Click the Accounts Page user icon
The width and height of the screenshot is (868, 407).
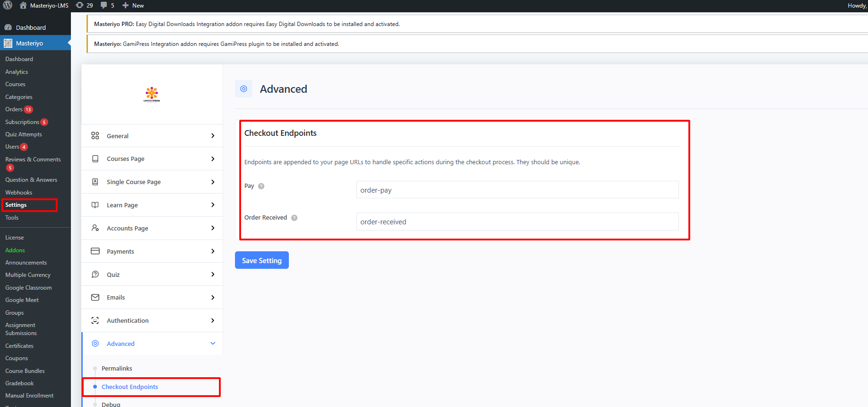95,228
